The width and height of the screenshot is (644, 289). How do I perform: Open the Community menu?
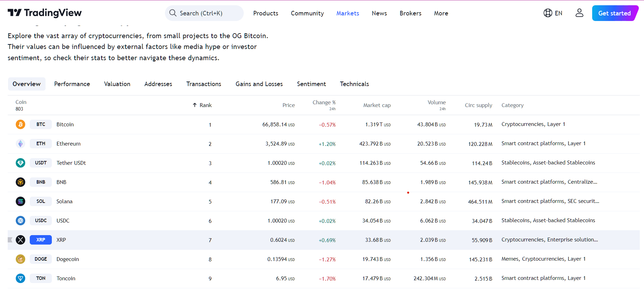tap(307, 13)
